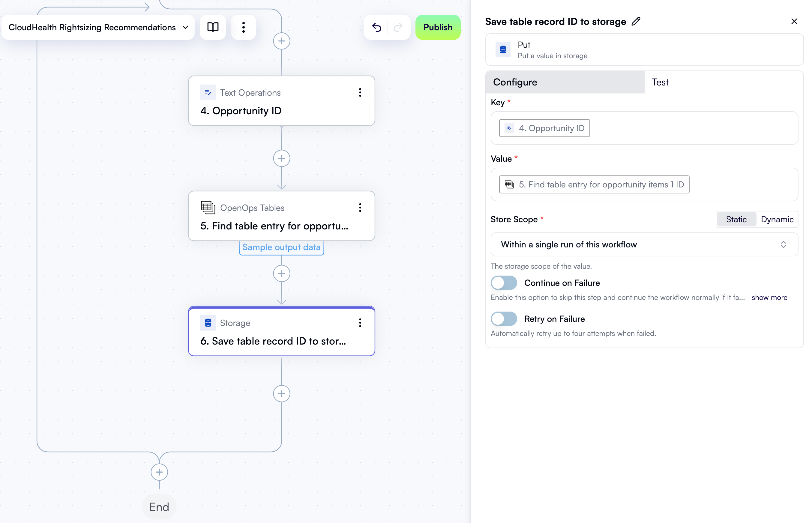
Task: Open the options menu on the Storage step
Action: coord(360,323)
